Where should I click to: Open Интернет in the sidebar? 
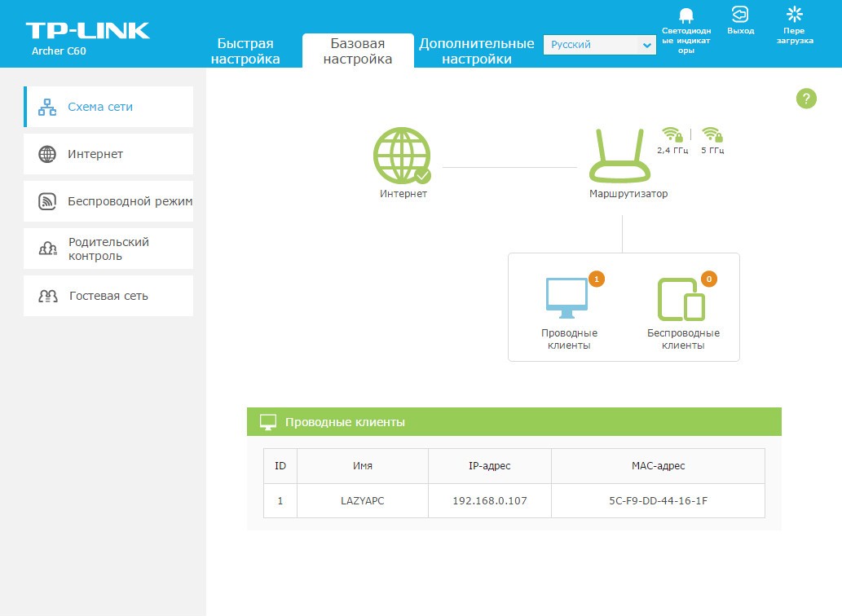(x=108, y=154)
